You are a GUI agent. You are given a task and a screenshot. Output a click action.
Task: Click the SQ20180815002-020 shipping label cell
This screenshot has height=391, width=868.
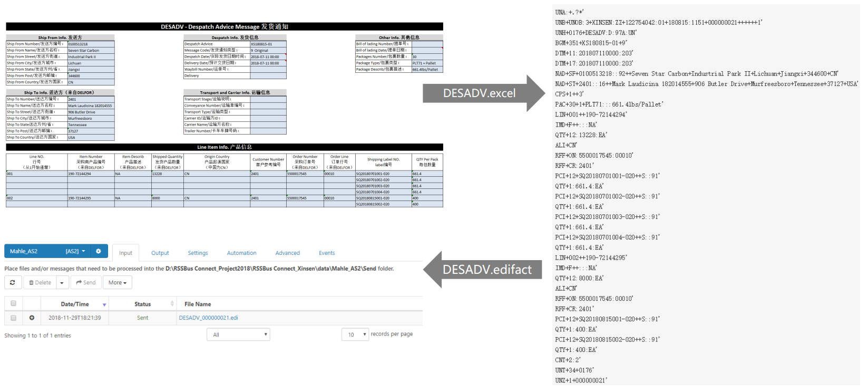(383, 204)
